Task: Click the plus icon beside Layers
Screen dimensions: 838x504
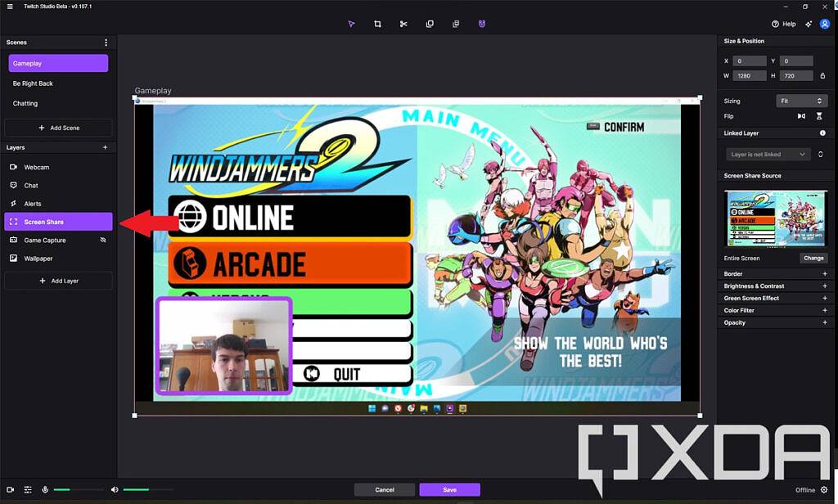Action: coord(106,147)
